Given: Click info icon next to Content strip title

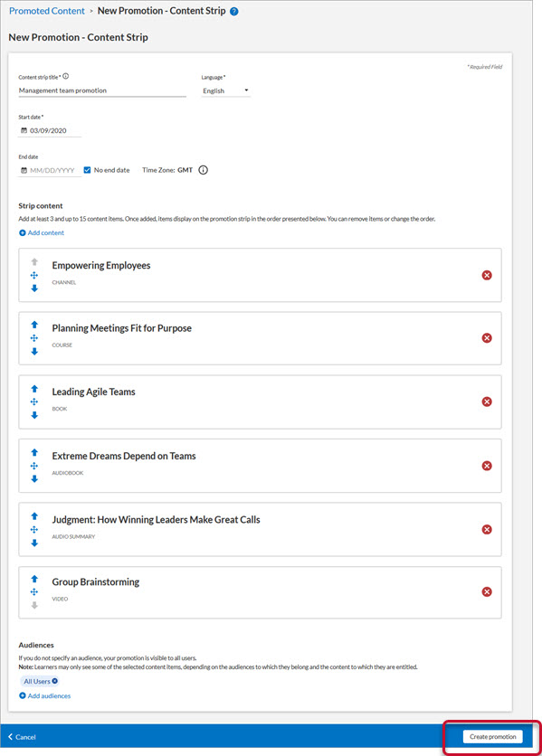Looking at the screenshot, I should 66,76.
